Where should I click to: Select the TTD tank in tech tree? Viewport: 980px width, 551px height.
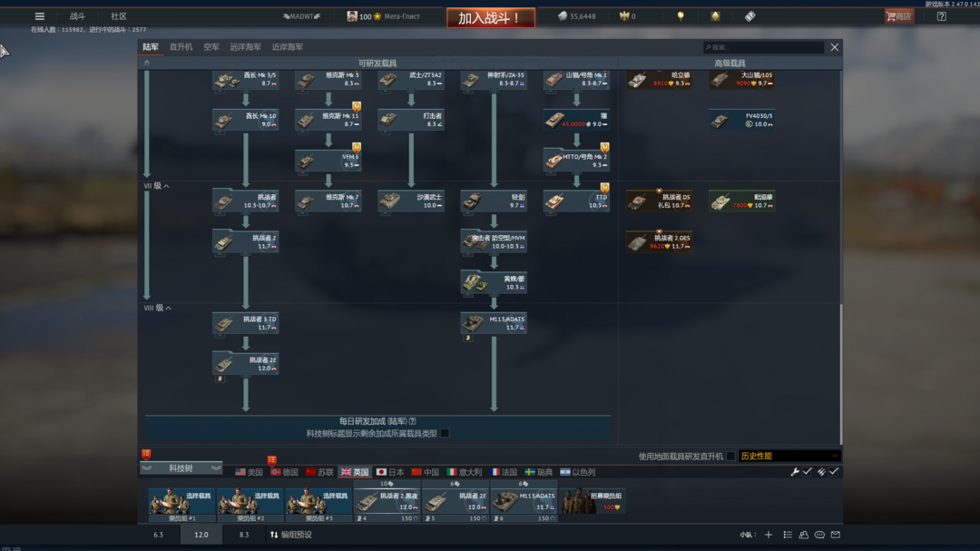pyautogui.click(x=576, y=202)
